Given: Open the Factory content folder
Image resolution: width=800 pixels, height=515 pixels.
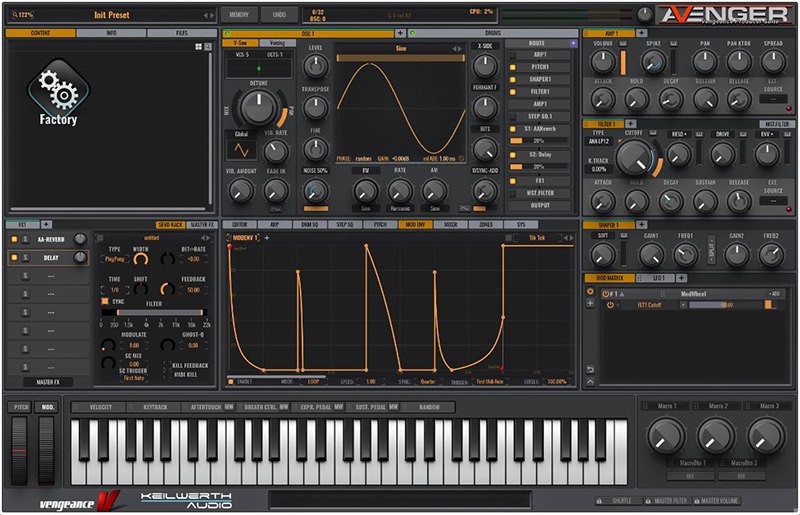Looking at the screenshot, I should 59,93.
